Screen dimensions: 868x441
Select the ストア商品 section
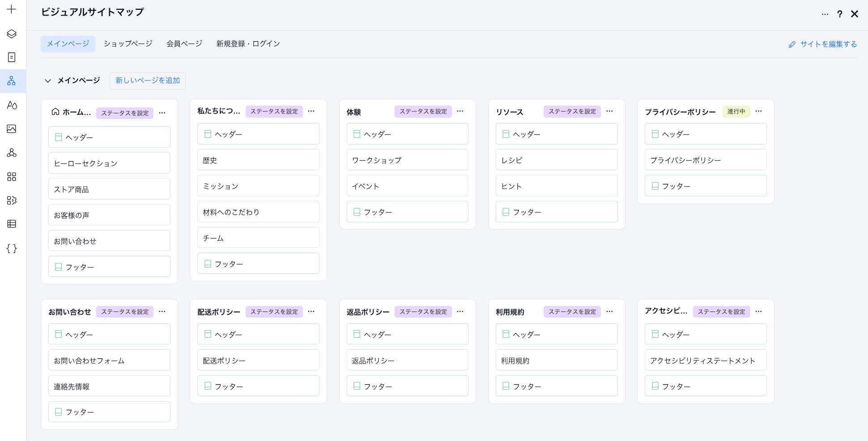coord(109,189)
